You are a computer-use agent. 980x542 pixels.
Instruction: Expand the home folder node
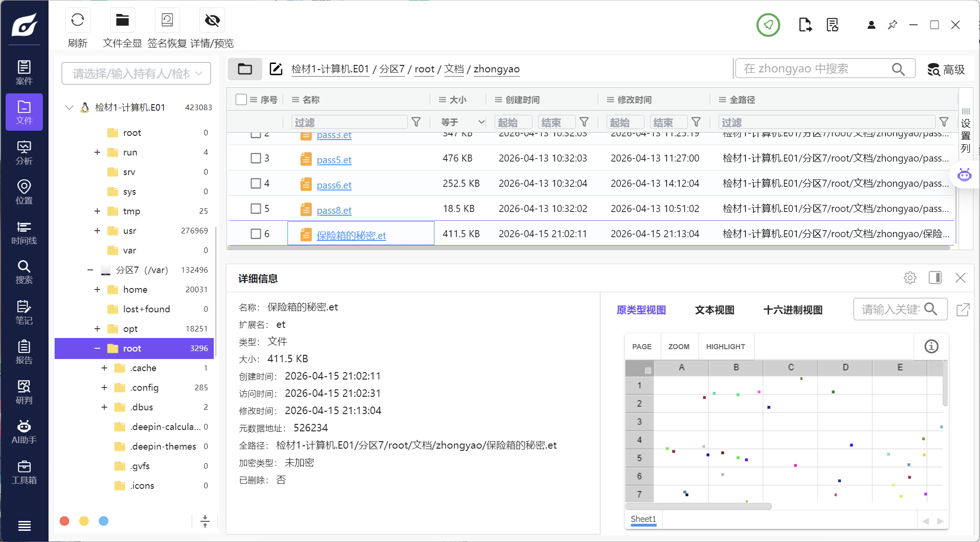click(97, 289)
